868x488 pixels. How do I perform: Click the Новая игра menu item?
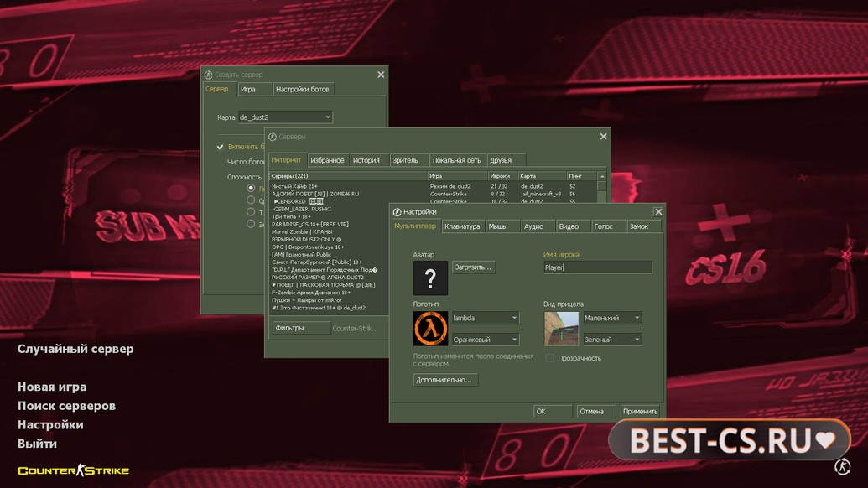pos(52,387)
